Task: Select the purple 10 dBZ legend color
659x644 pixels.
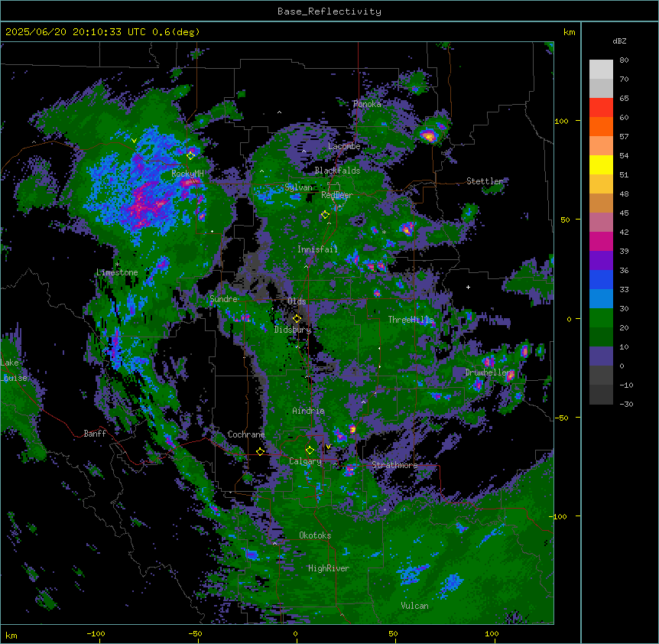Action: [601, 356]
